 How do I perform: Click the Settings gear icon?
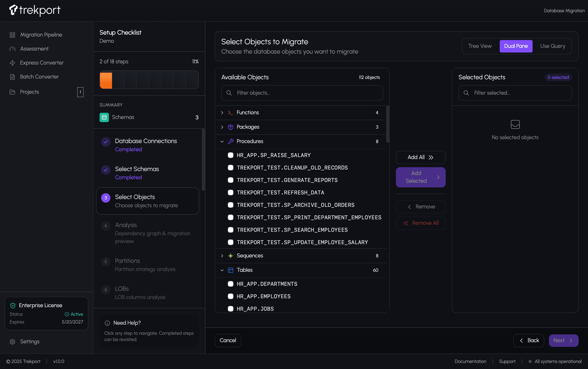pyautogui.click(x=12, y=342)
